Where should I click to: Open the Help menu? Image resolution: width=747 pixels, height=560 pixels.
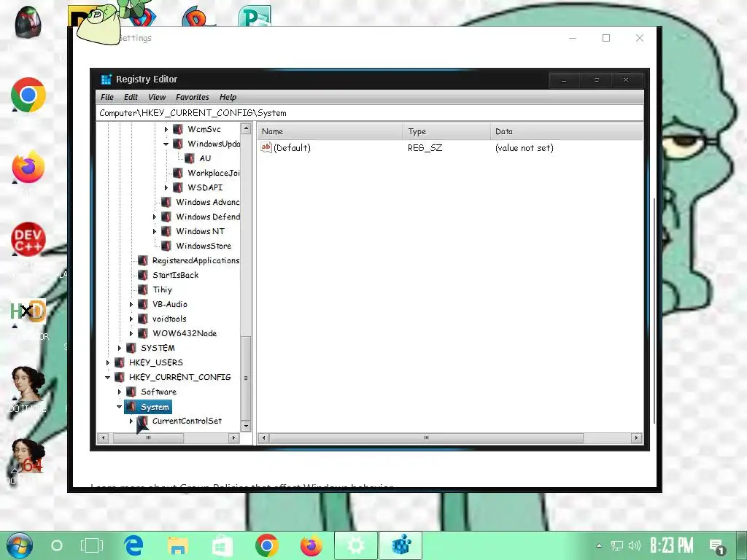pos(228,97)
